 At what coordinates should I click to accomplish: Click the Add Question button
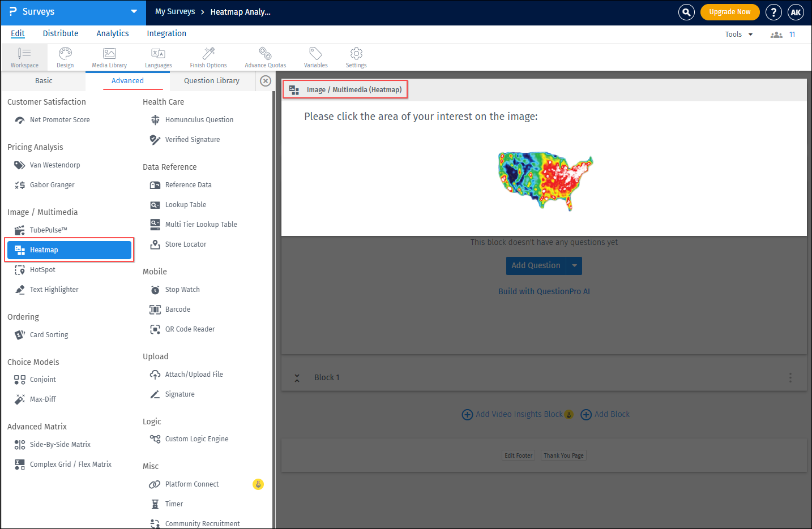pos(536,265)
